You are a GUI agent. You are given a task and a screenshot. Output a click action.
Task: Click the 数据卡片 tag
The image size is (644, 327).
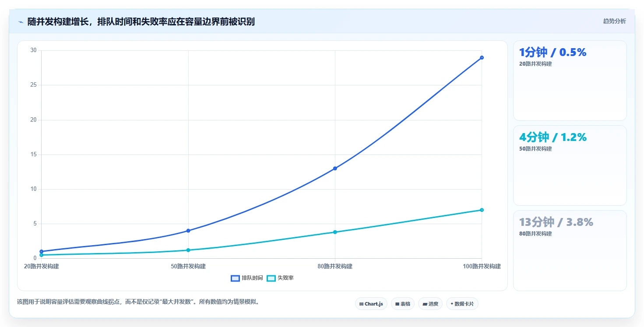click(462, 304)
